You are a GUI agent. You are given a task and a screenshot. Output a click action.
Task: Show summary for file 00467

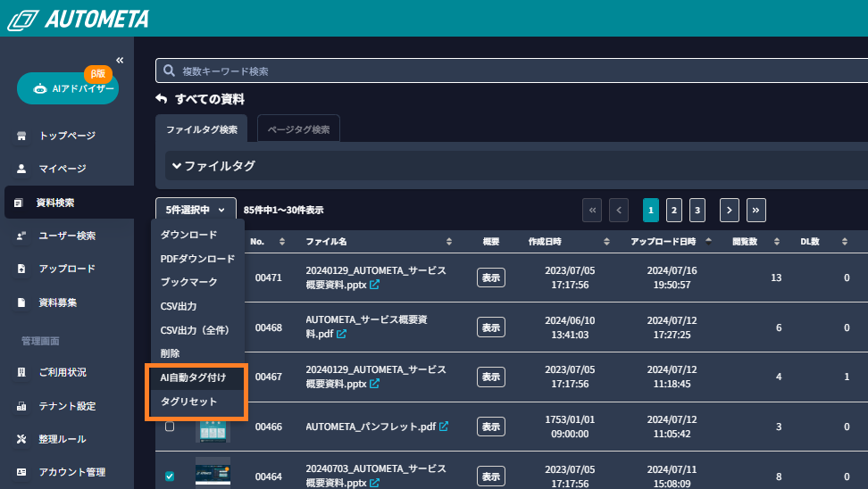click(491, 377)
